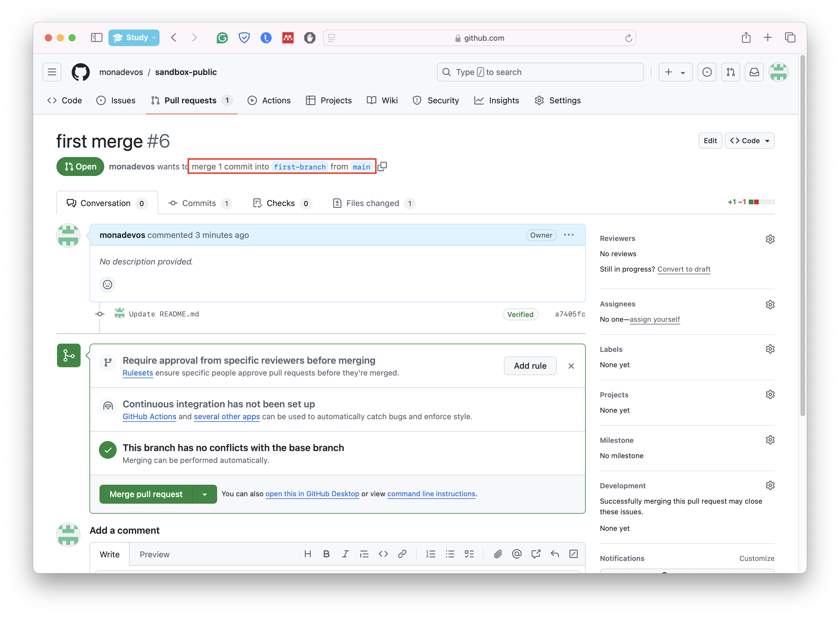Click the copy branch comparison icon
840x617 pixels.
383,166
